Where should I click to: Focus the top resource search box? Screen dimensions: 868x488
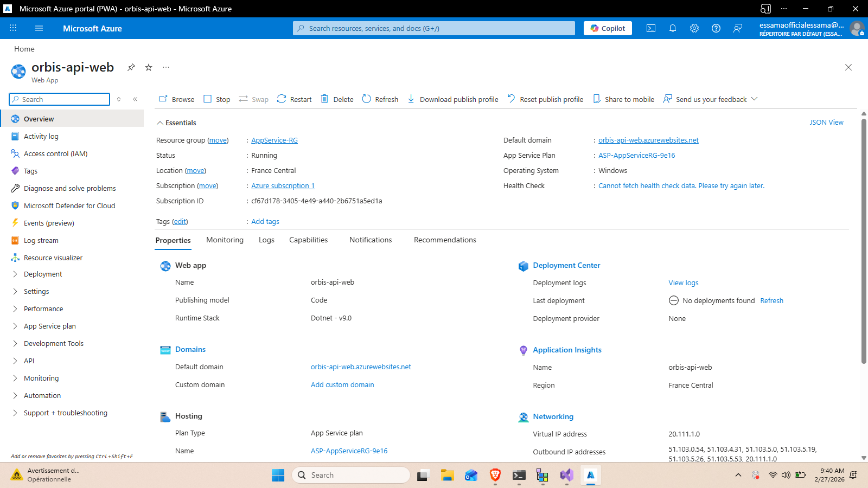434,28
